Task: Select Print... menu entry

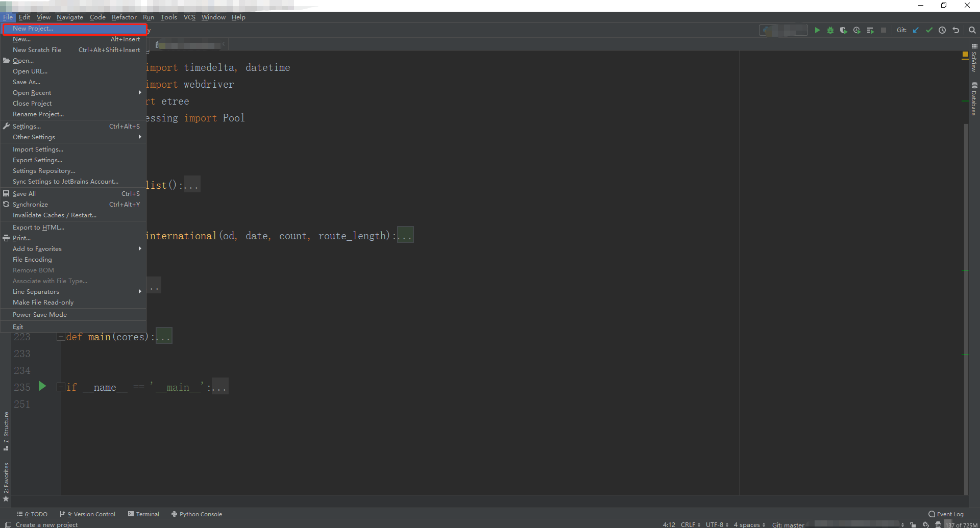Action: [73, 238]
